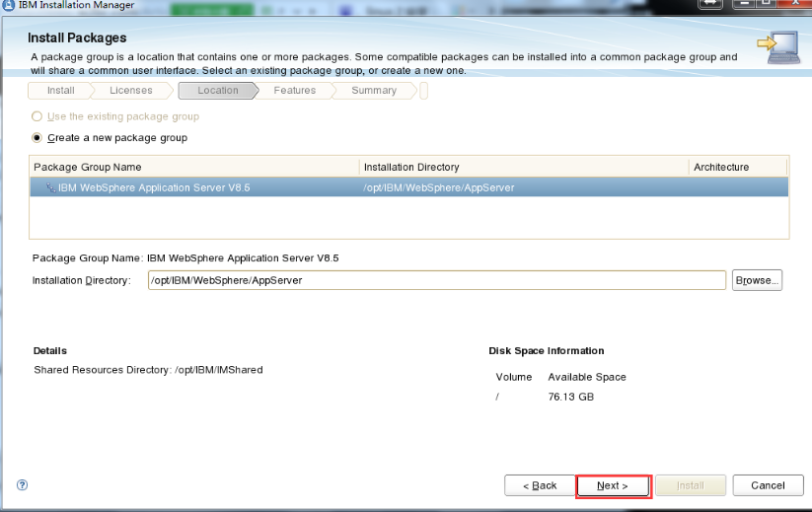Cancel the installation wizard
The width and height of the screenshot is (812, 512).
(768, 485)
